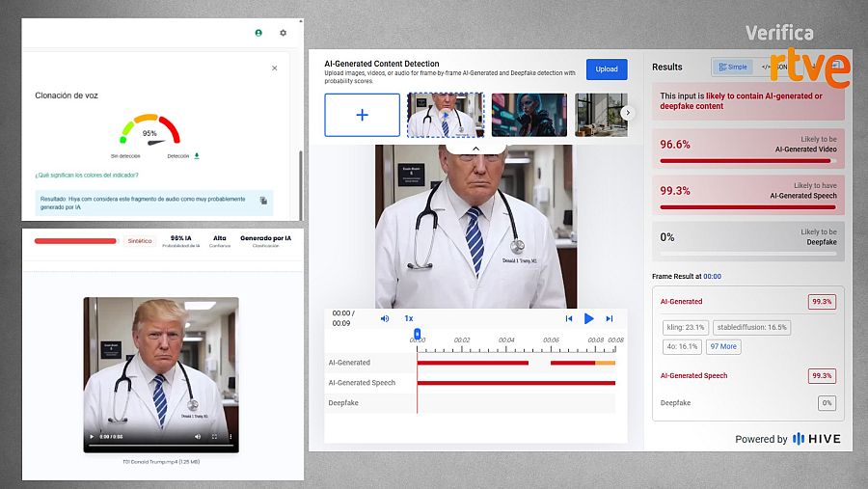Click the 'Generado por IA' classification text
The height and width of the screenshot is (489, 868).
(x=266, y=238)
